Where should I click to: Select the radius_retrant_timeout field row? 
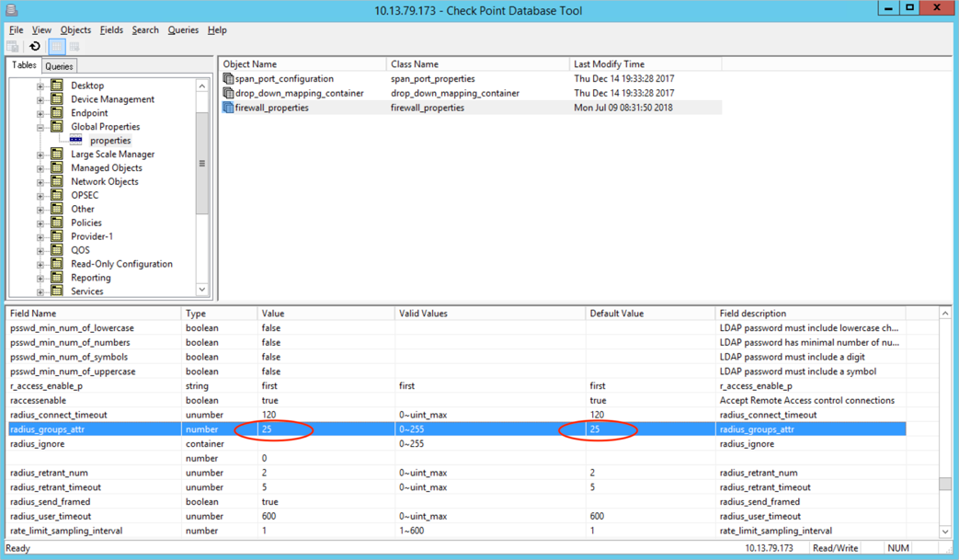click(55, 487)
